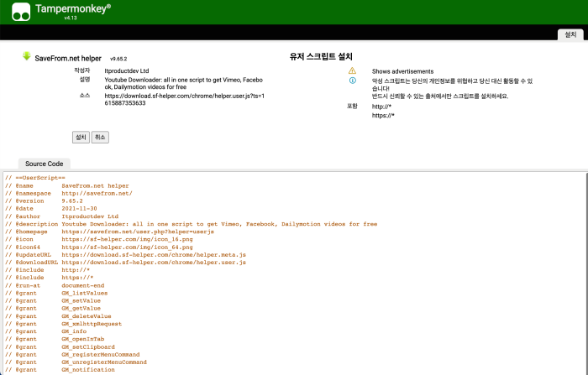Screen dimensions: 588x375
Task: Click the @icon64 icon_64.png line
Action: click(99, 247)
